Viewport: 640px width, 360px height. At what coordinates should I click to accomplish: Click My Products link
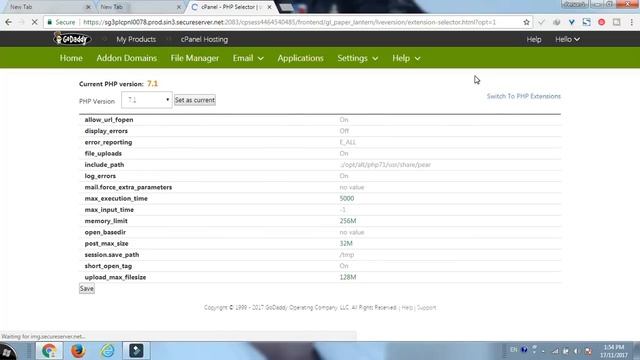coord(136,39)
